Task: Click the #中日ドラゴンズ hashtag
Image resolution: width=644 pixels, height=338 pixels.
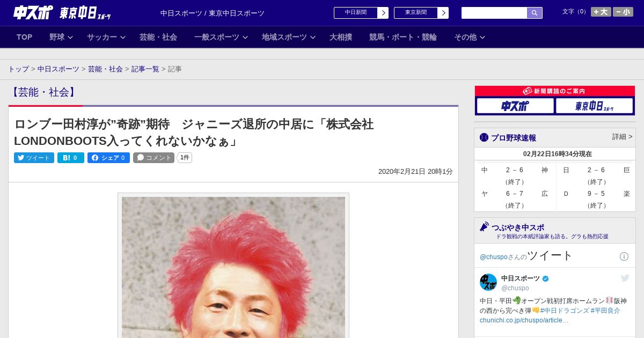Action: [x=564, y=311]
